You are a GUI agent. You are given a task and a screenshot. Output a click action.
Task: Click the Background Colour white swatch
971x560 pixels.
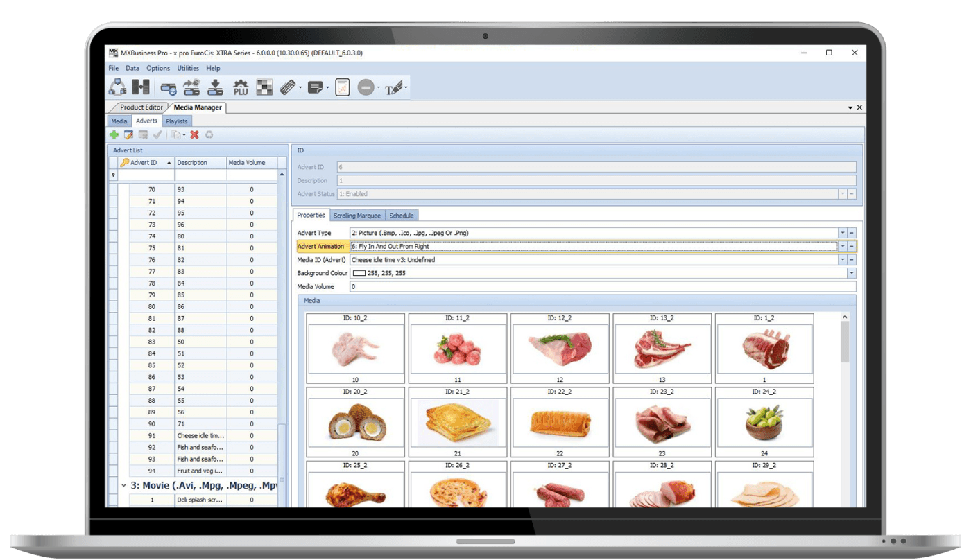click(359, 274)
